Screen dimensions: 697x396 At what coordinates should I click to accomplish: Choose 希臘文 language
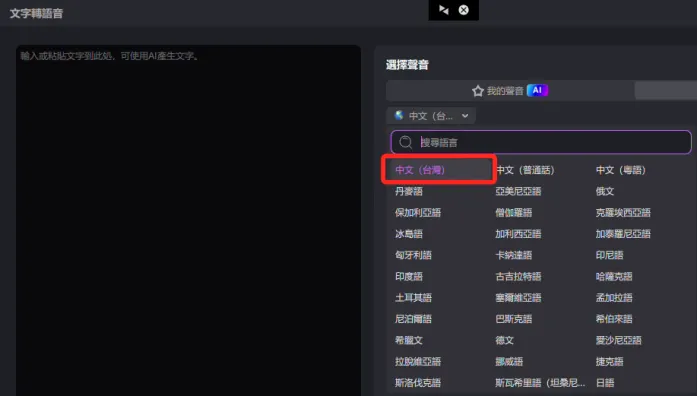pyautogui.click(x=409, y=340)
